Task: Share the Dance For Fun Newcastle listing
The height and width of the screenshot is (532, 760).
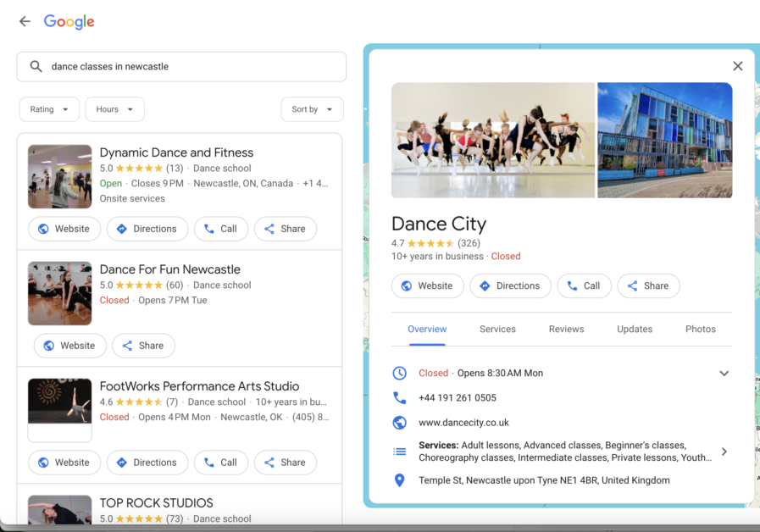Action: click(x=143, y=346)
